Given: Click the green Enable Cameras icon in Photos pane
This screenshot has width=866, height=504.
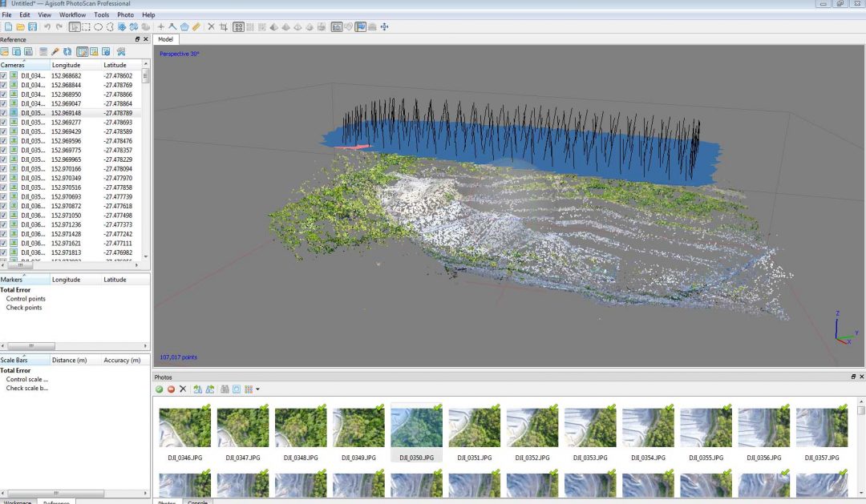Looking at the screenshot, I should (159, 389).
